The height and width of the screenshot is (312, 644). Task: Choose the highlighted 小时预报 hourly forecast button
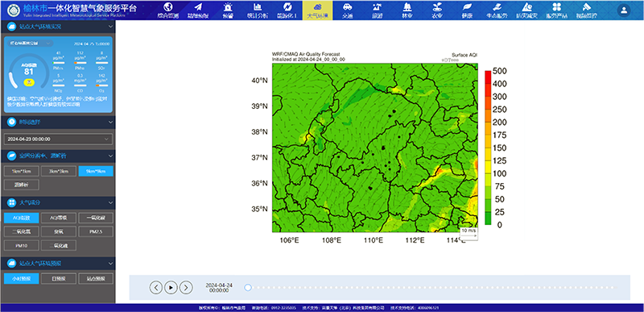pos(22,279)
